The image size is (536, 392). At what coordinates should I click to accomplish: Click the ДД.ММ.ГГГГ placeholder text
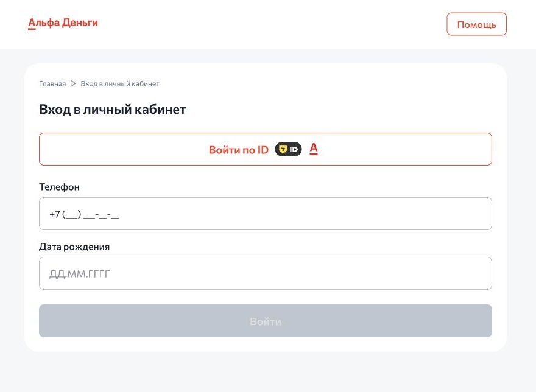point(80,274)
